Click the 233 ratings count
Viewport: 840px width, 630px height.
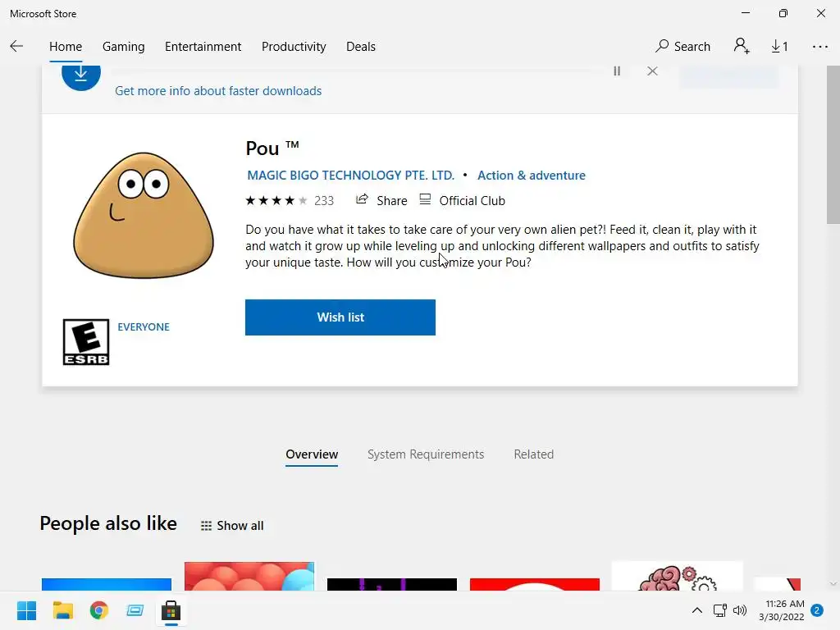[323, 200]
